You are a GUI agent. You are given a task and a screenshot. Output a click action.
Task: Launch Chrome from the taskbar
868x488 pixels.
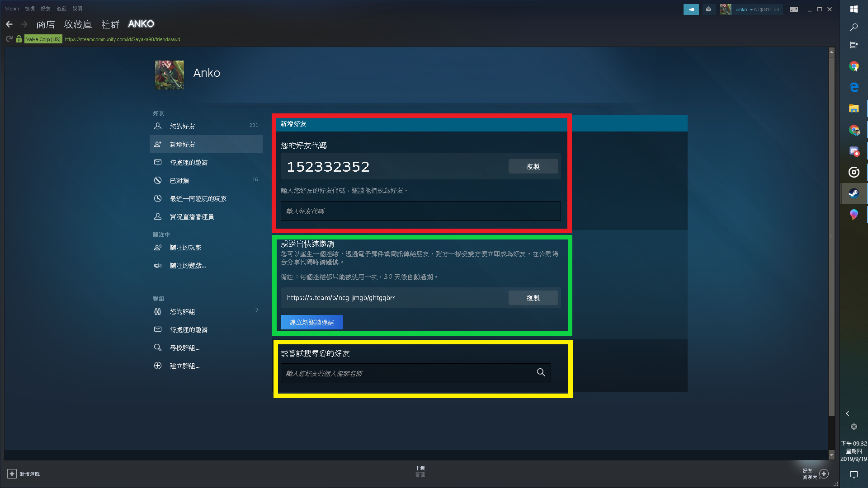[854, 66]
